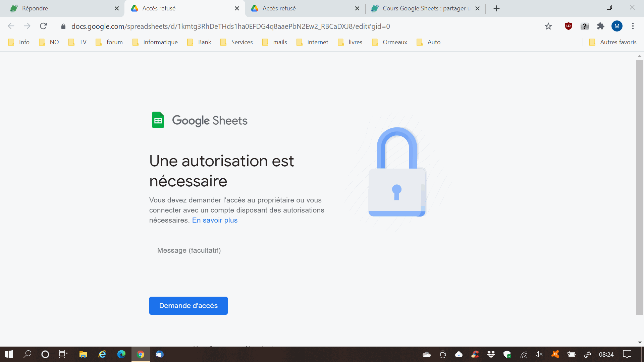
Task: Open the Windows Start menu
Action: (9, 354)
